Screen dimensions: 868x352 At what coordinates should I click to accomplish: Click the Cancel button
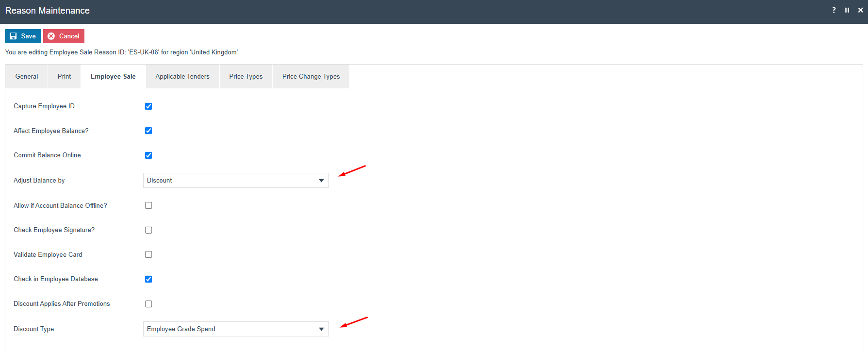click(64, 36)
